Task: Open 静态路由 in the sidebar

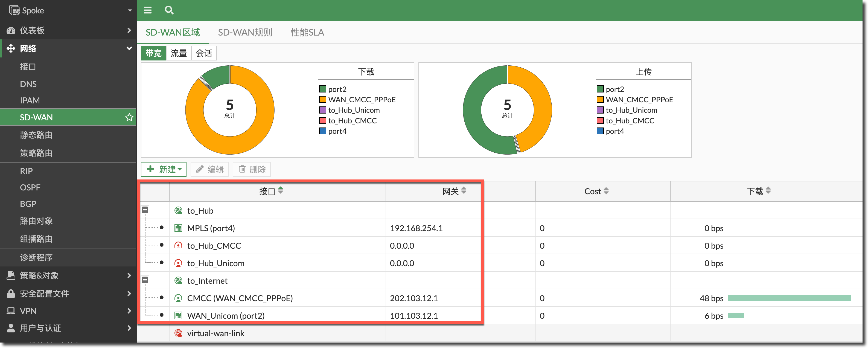Action: pos(36,135)
